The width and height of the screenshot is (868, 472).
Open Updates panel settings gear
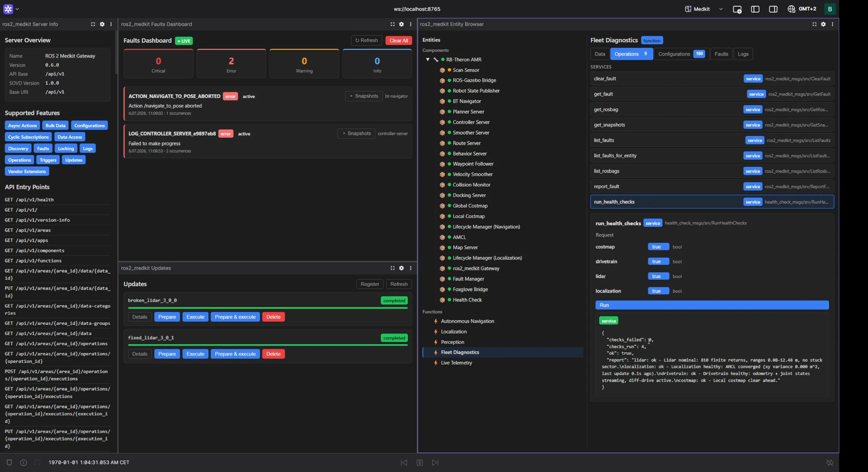pyautogui.click(x=401, y=268)
